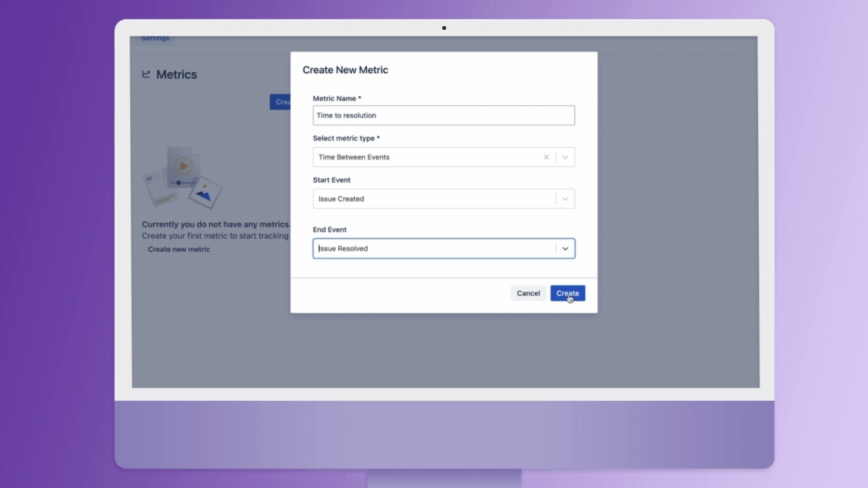Click the mountain picture icon in illustration
This screenshot has height=488, width=868.
coord(204,193)
